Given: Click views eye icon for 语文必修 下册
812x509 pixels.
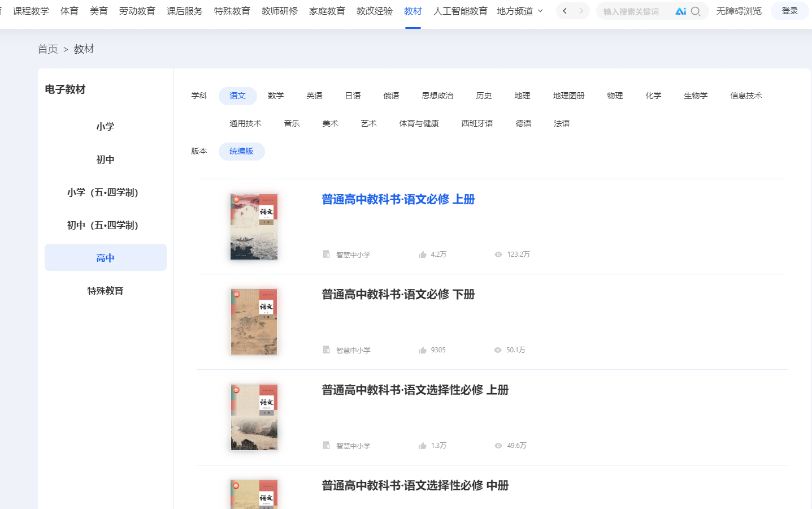Looking at the screenshot, I should (497, 350).
